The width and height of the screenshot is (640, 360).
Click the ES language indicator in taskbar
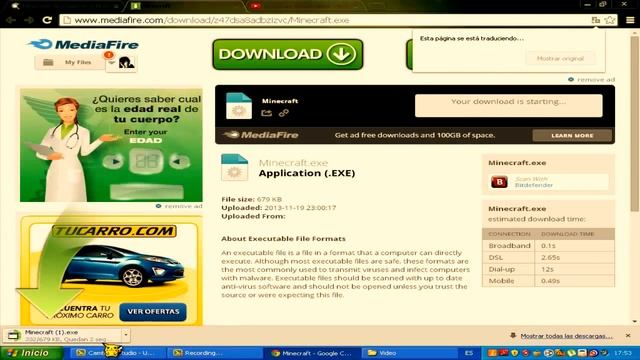469,353
